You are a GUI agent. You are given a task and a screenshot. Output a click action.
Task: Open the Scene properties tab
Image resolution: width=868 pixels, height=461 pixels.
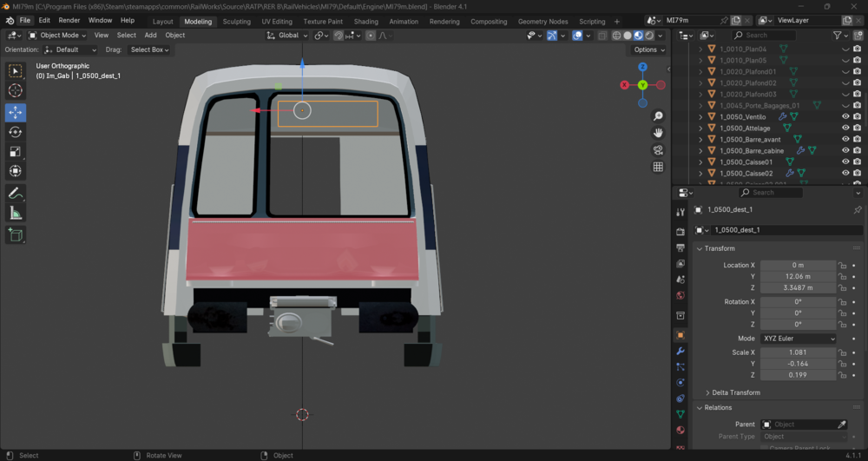point(681,280)
